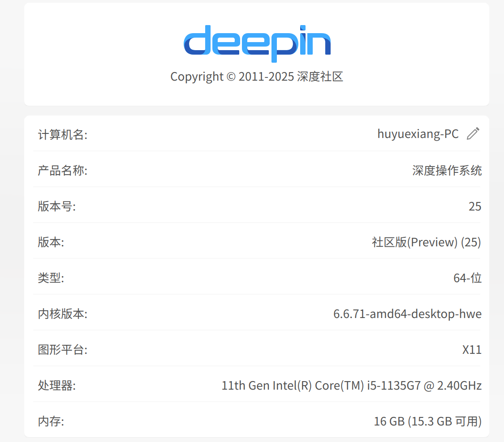Click the 计算机名 label
The image size is (504, 442).
pos(63,135)
